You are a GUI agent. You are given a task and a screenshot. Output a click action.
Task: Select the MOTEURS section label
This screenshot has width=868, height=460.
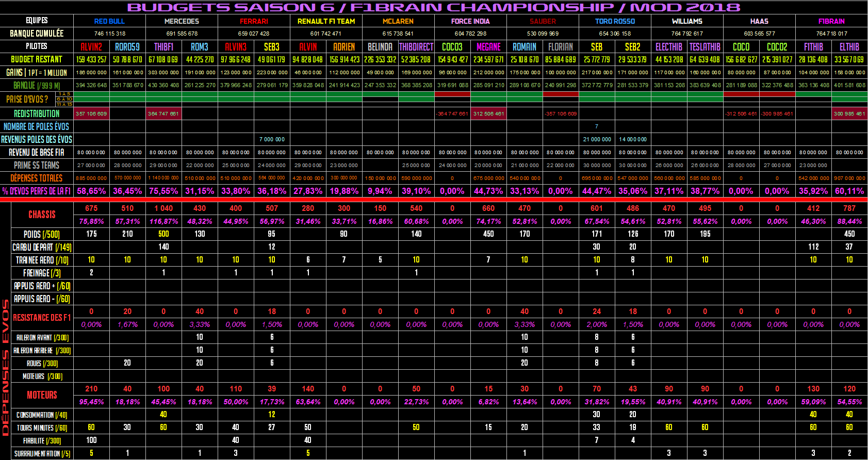(42, 395)
